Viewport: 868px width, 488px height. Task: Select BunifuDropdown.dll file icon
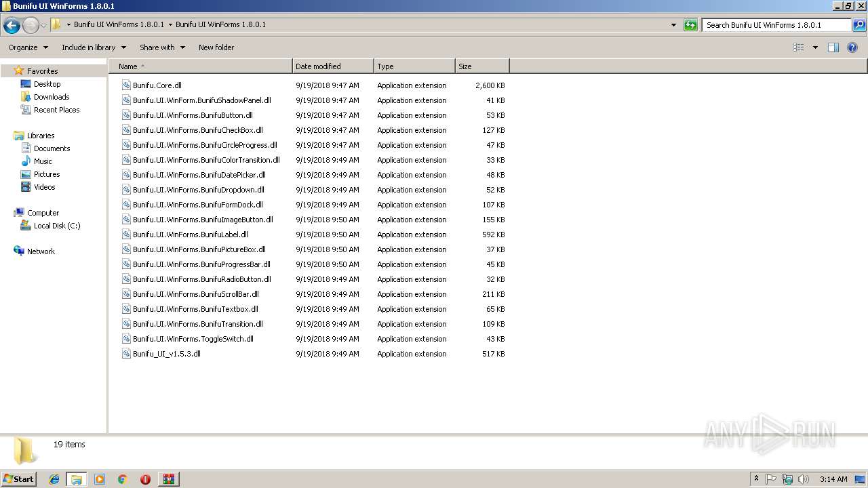126,190
